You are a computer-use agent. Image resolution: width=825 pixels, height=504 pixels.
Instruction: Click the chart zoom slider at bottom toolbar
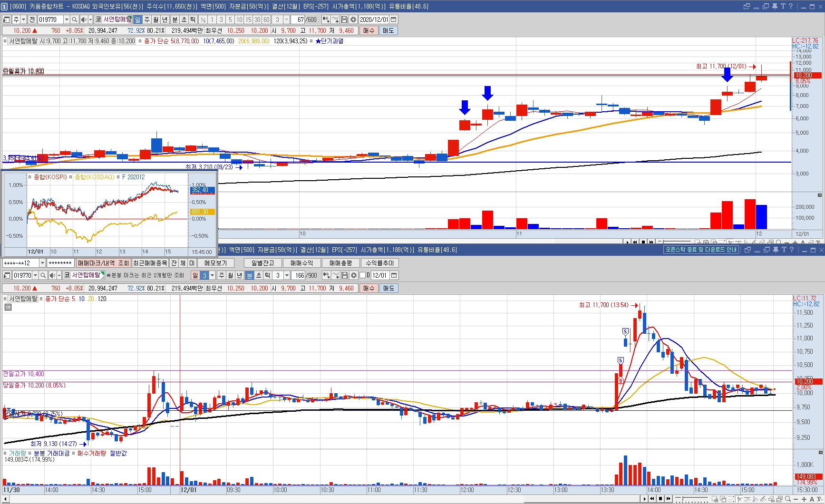[692, 499]
